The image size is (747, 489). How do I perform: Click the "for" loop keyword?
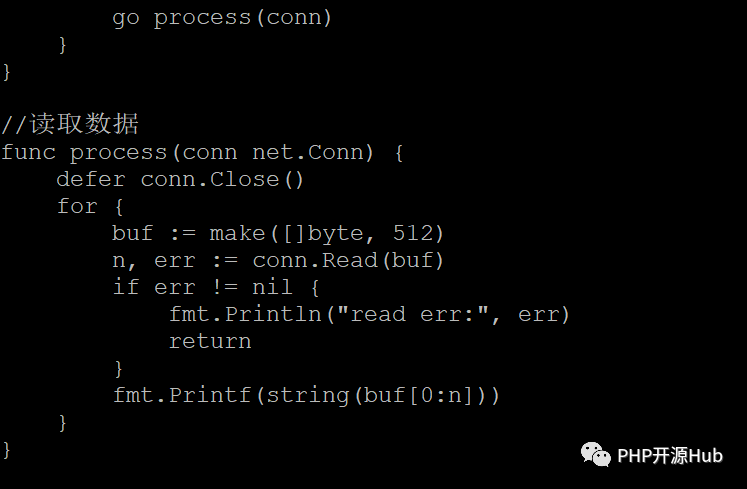76,206
